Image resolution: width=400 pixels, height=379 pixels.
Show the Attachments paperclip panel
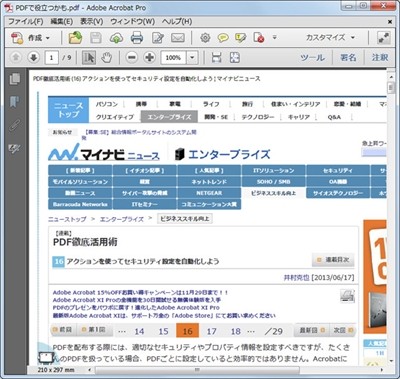point(15,125)
